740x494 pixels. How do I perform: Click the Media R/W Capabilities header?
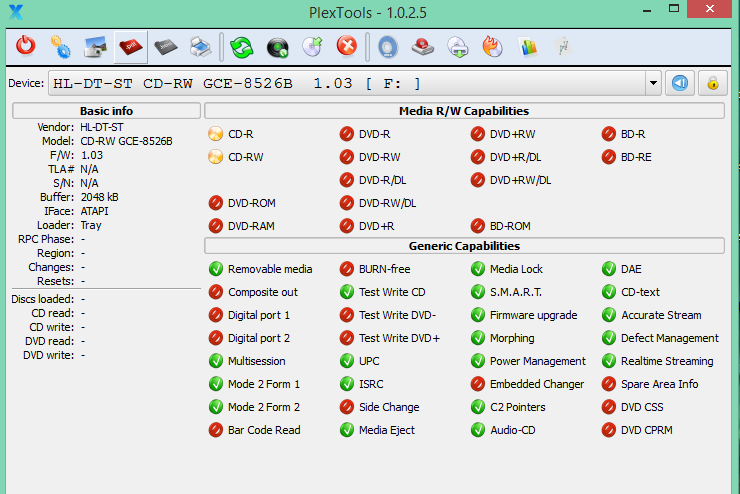pyautogui.click(x=464, y=111)
